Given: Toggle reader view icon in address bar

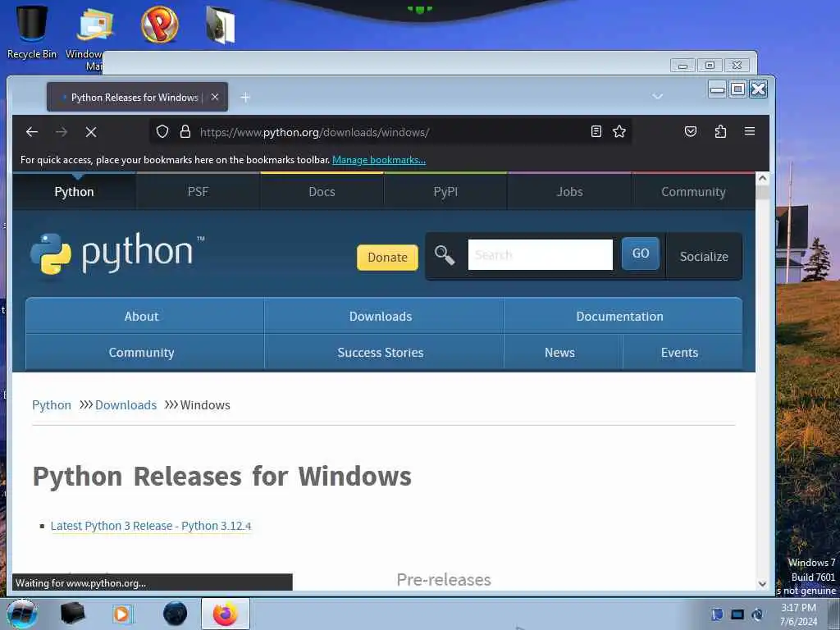Looking at the screenshot, I should point(596,131).
